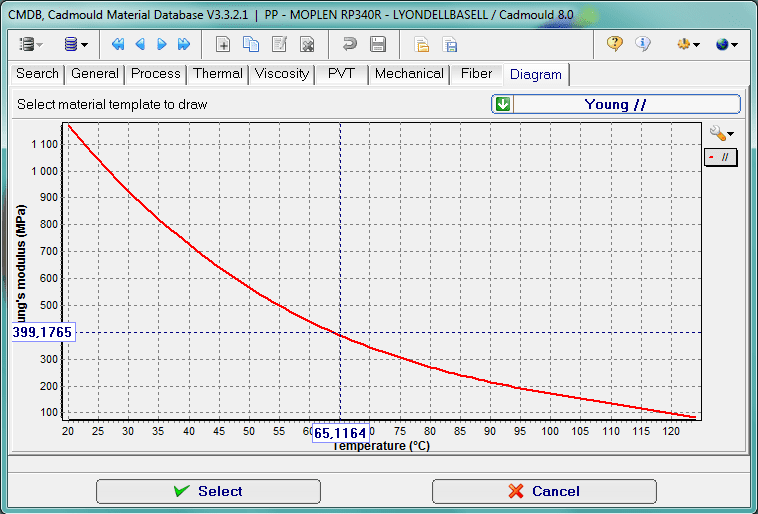Click the undo arrow icon
Screen dimensions: 758x514
pyautogui.click(x=350, y=44)
